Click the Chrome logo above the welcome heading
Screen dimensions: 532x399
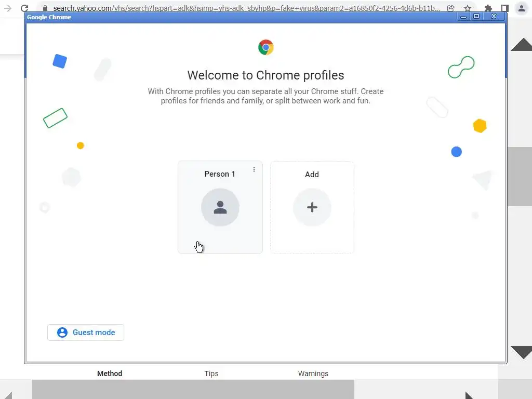265,47
